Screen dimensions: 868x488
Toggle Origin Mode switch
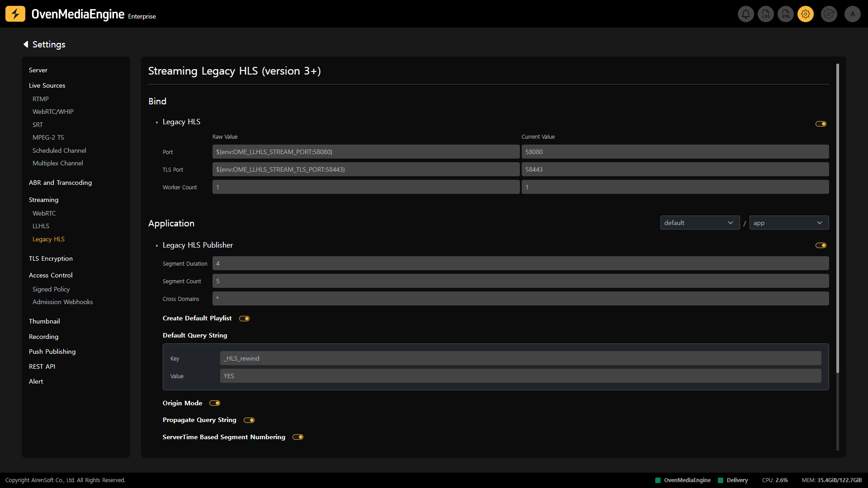[215, 403]
